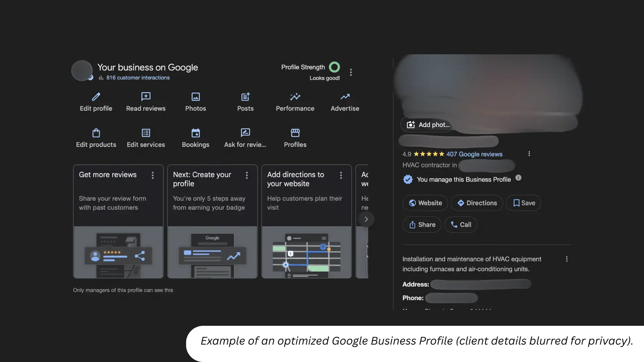
Task: Open Edit services list icon
Action: pos(146,133)
